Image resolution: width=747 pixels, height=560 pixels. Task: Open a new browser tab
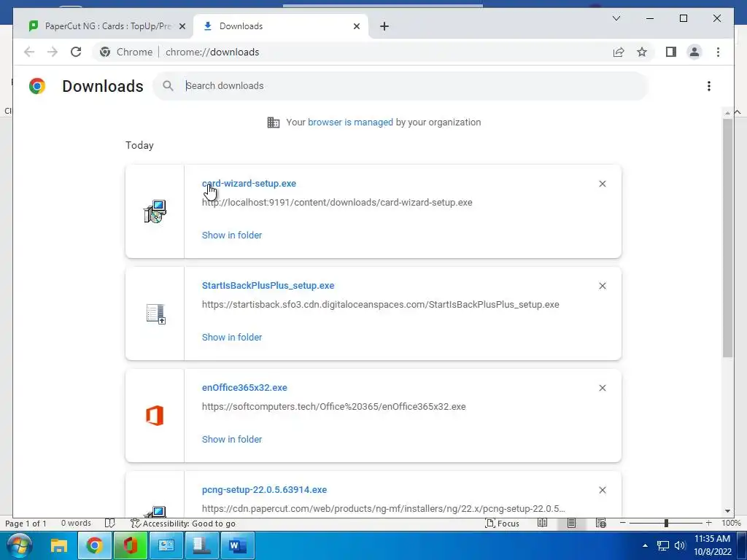point(384,26)
